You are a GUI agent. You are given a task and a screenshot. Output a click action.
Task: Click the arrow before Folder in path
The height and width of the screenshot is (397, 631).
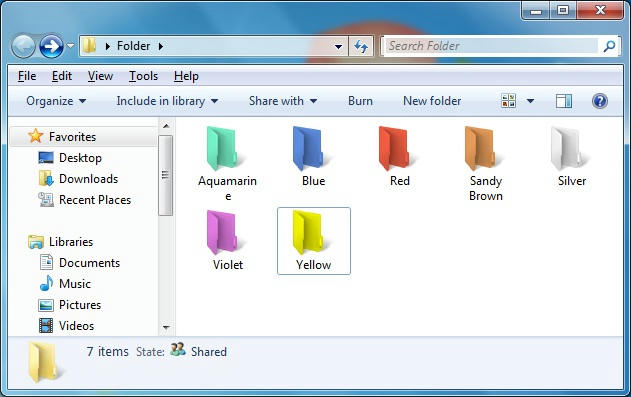click(107, 46)
